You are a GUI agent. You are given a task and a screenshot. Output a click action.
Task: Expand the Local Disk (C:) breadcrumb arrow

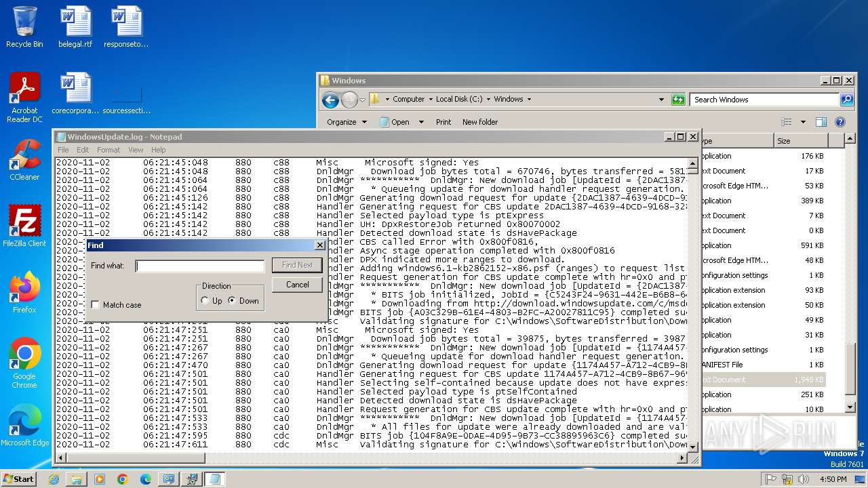coord(488,99)
